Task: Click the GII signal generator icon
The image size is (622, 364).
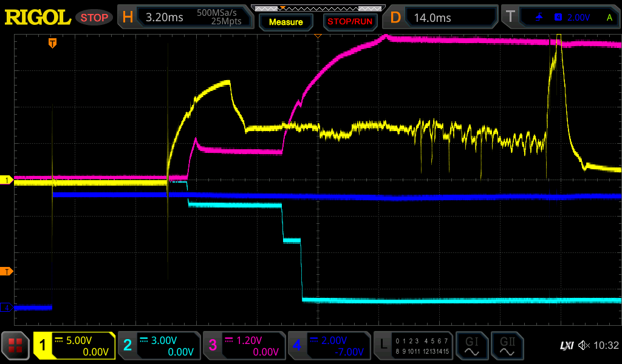Action: pos(507,346)
